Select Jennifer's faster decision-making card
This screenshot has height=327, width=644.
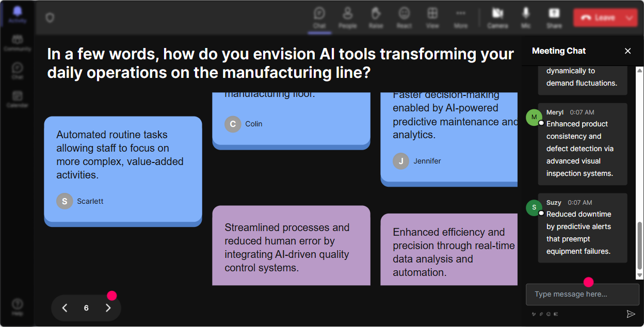[x=449, y=139]
